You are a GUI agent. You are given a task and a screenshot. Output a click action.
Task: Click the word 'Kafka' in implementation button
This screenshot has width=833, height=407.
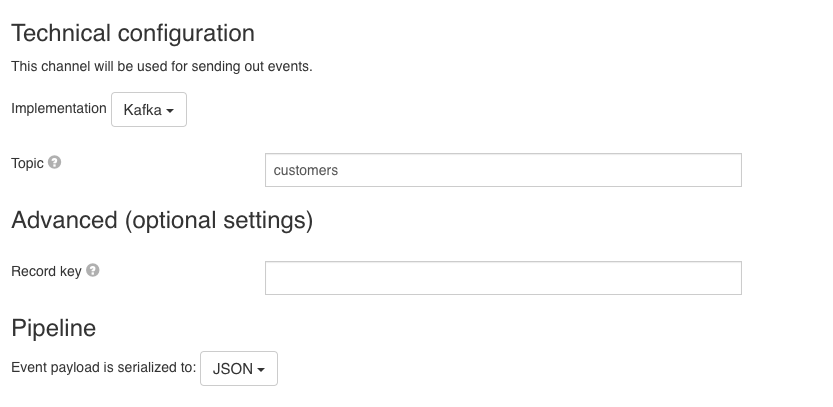[x=142, y=111]
